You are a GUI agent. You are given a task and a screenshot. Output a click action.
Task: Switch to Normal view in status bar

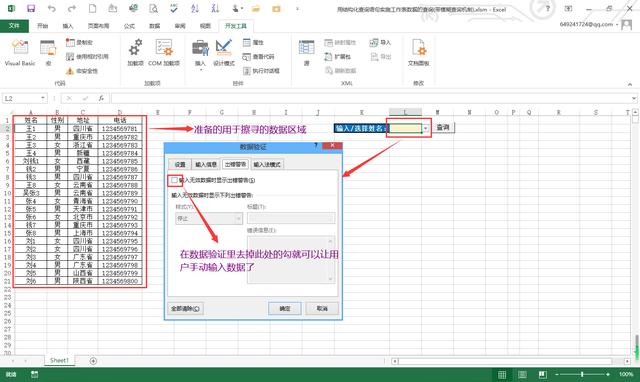502,374
